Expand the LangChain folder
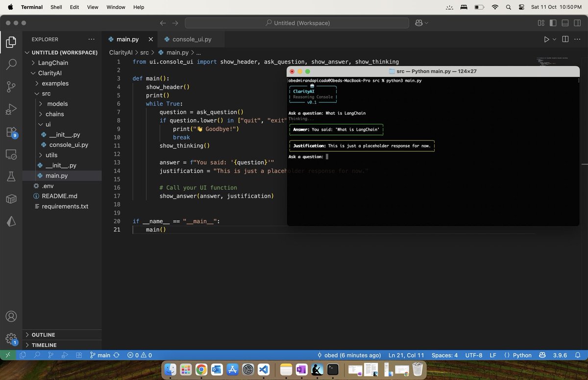Viewport: 588px width, 380px height. click(62, 63)
